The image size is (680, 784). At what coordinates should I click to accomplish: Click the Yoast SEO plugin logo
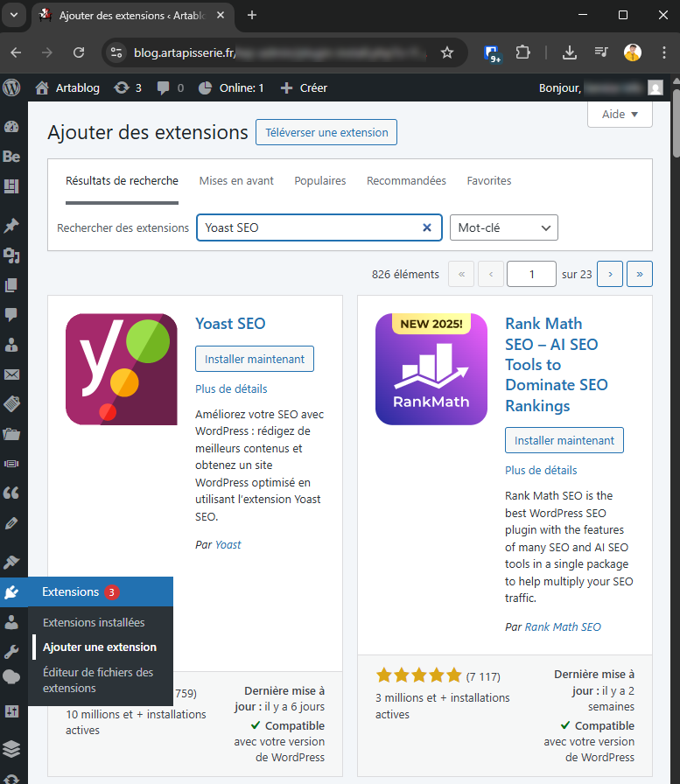point(122,369)
